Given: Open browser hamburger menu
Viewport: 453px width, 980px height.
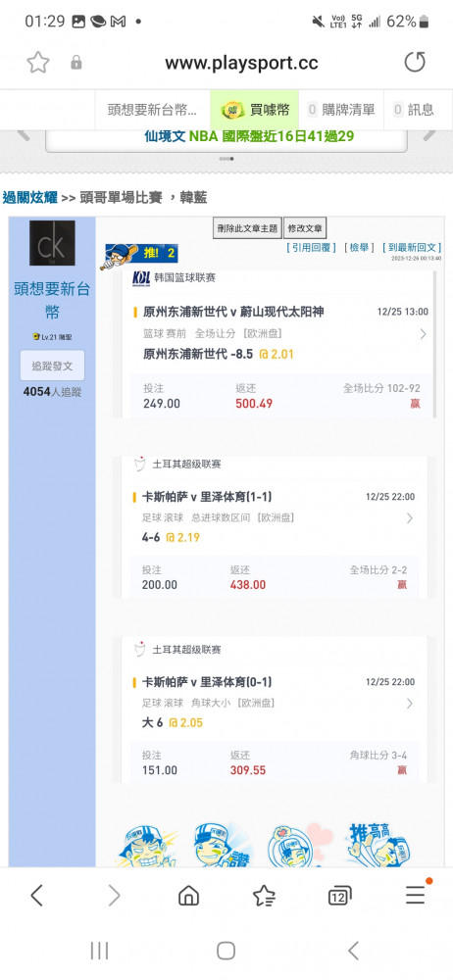Looking at the screenshot, I should 417,894.
